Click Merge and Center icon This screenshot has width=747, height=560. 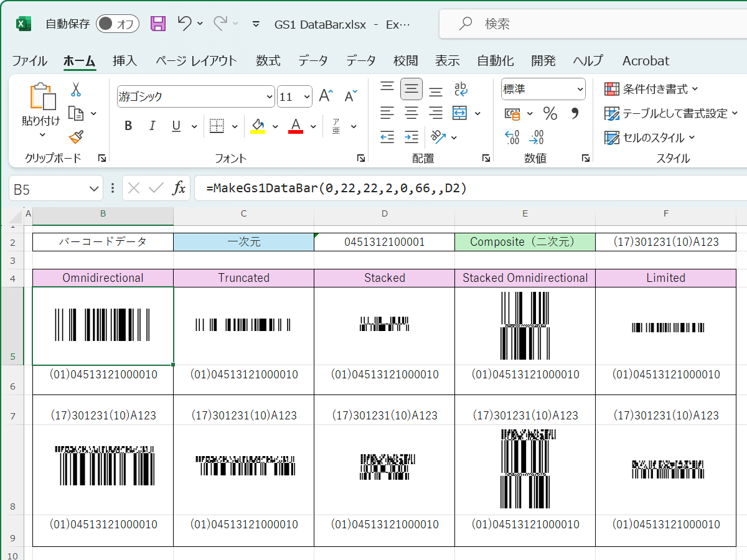pyautogui.click(x=460, y=113)
